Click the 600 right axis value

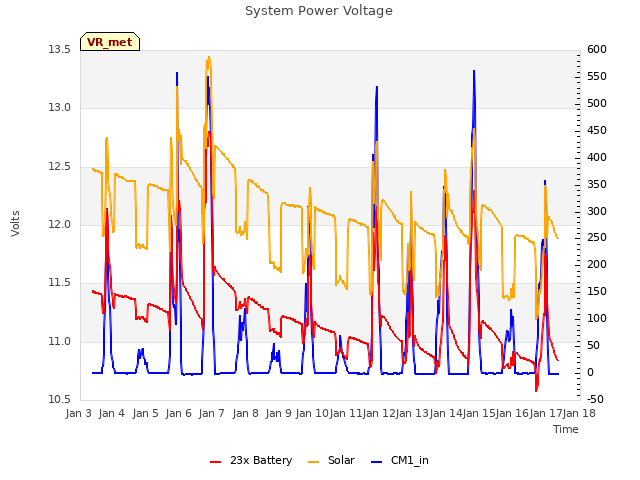pyautogui.click(x=597, y=49)
